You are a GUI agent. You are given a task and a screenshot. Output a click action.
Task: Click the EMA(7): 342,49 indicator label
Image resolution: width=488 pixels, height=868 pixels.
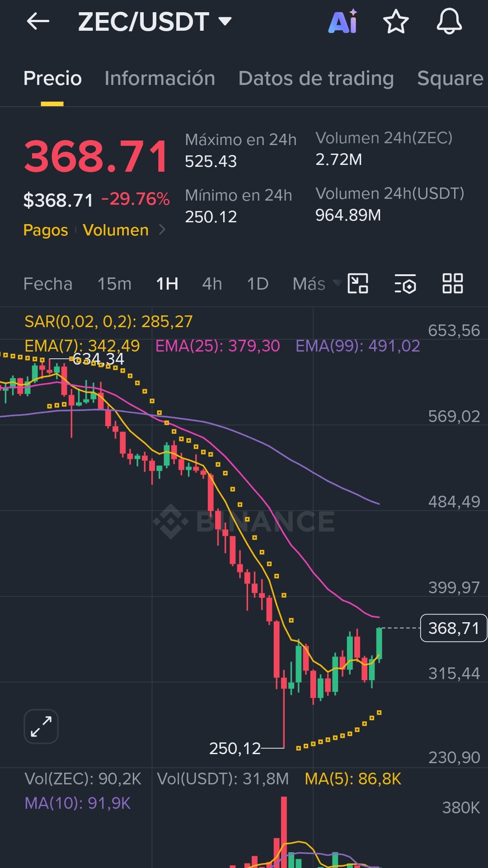pyautogui.click(x=82, y=346)
